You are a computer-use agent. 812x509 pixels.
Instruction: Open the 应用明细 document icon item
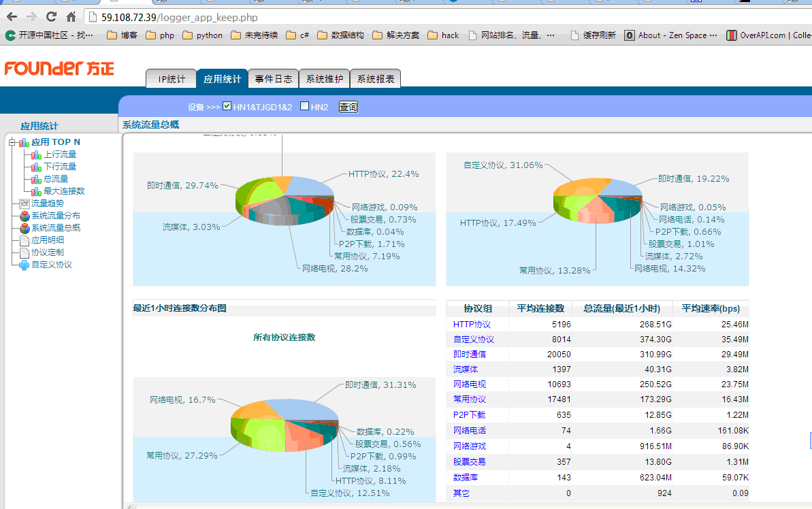click(x=25, y=240)
